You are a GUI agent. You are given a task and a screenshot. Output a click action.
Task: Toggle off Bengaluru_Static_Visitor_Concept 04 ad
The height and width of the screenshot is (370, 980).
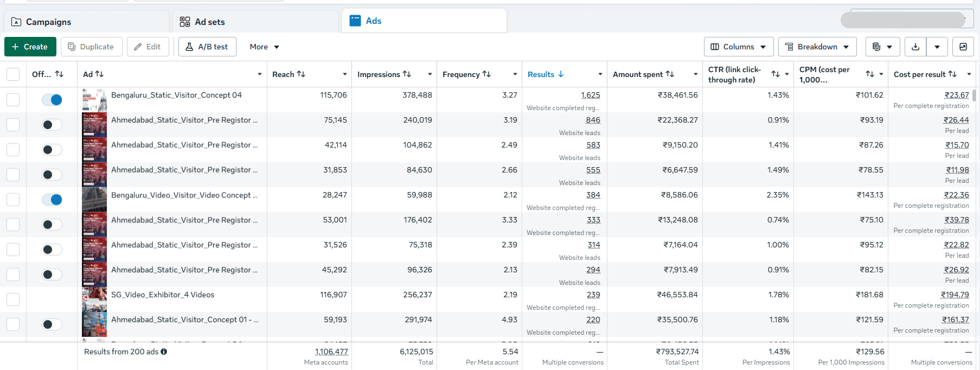pos(52,100)
